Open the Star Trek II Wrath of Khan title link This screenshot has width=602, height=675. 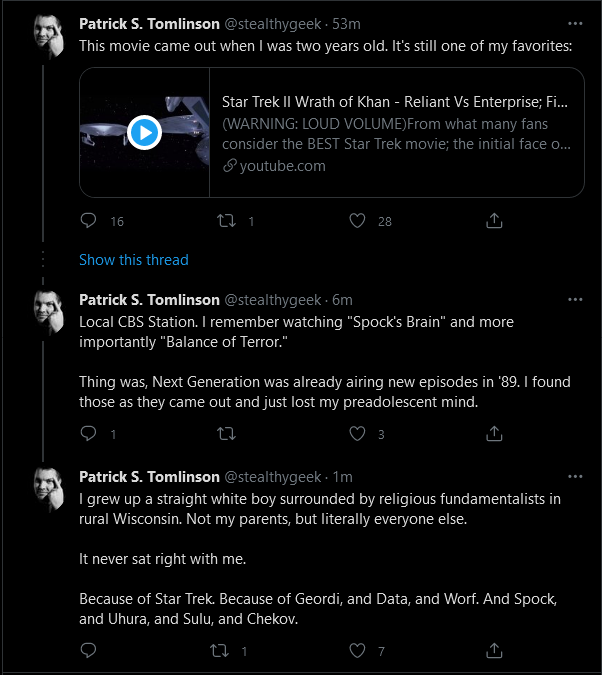tap(394, 102)
